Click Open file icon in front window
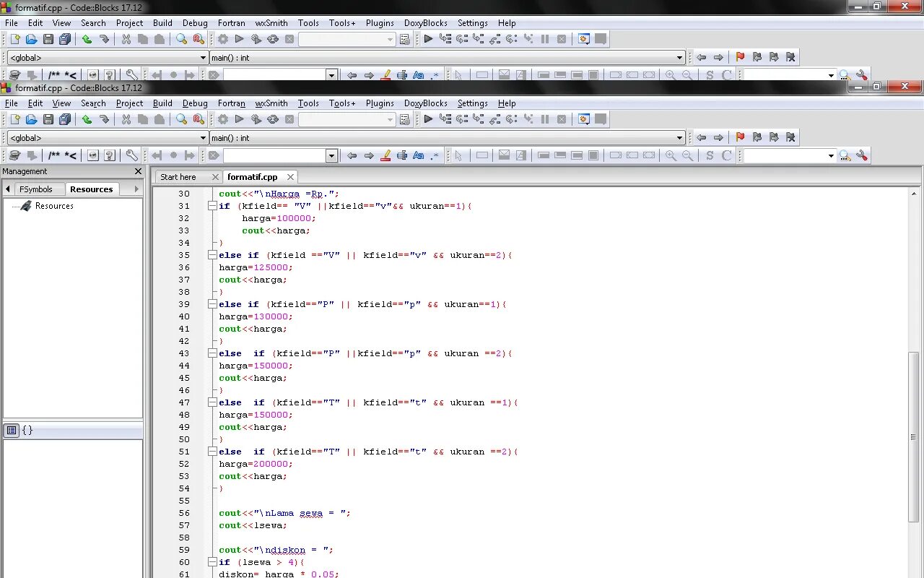The width and height of the screenshot is (924, 578). 31,119
